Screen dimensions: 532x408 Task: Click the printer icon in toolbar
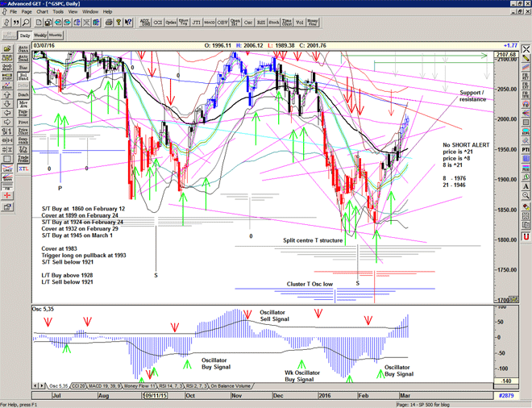coord(109,23)
